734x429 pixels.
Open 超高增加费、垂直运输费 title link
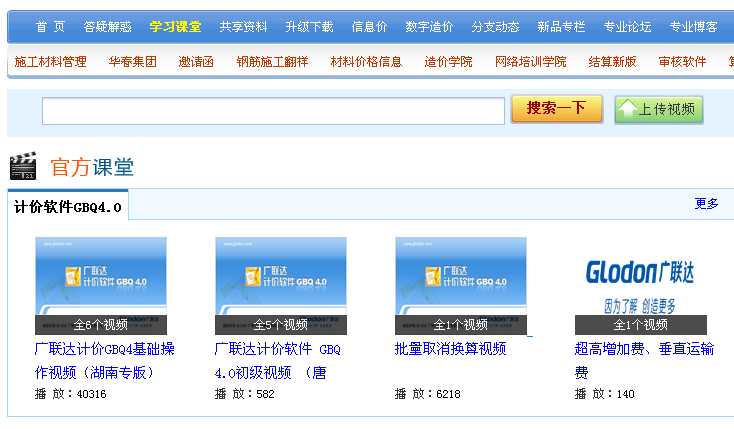[x=644, y=361]
